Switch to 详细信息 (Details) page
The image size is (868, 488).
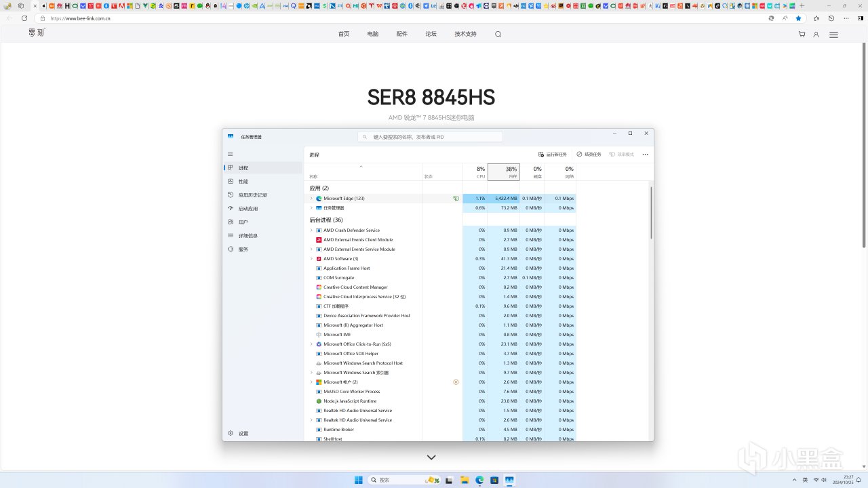pyautogui.click(x=263, y=236)
